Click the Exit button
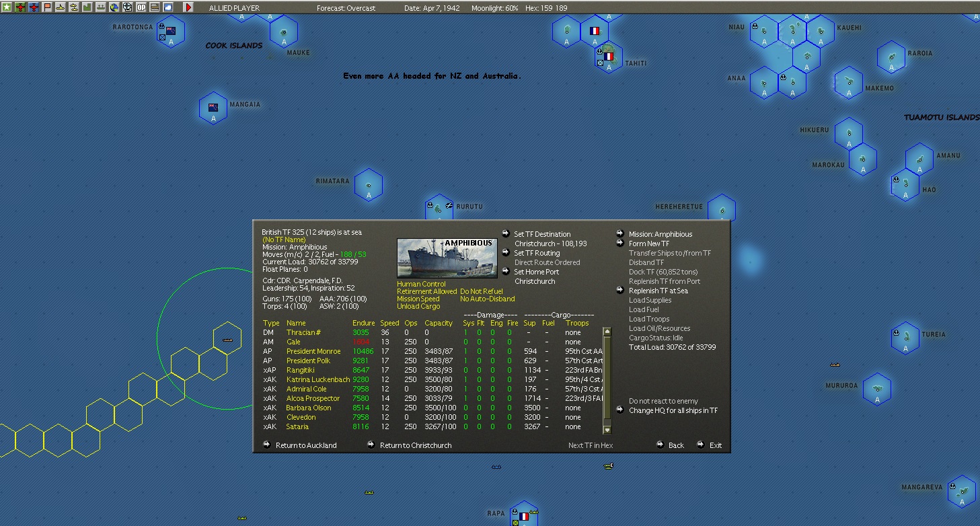 [716, 445]
